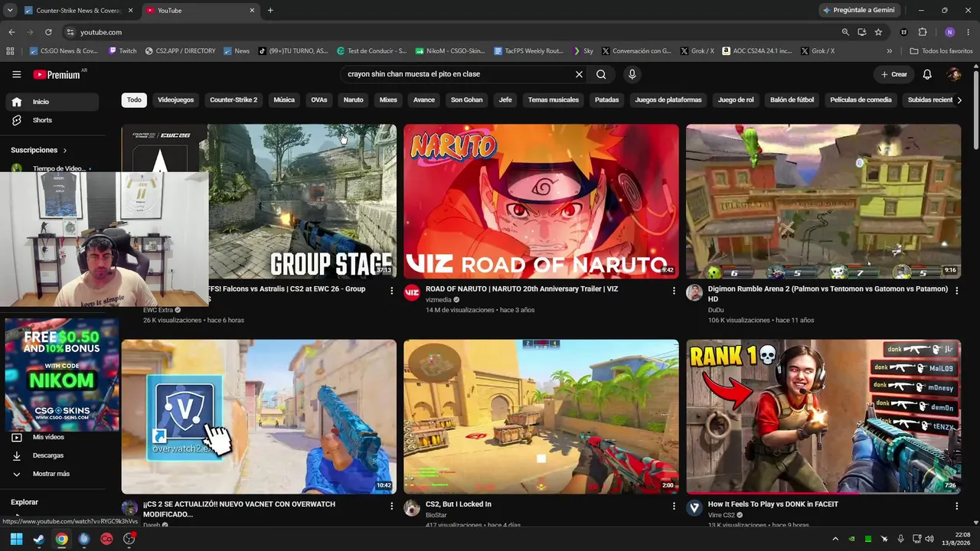The image size is (980, 551).
Task: Select the Música chip
Action: click(x=284, y=99)
